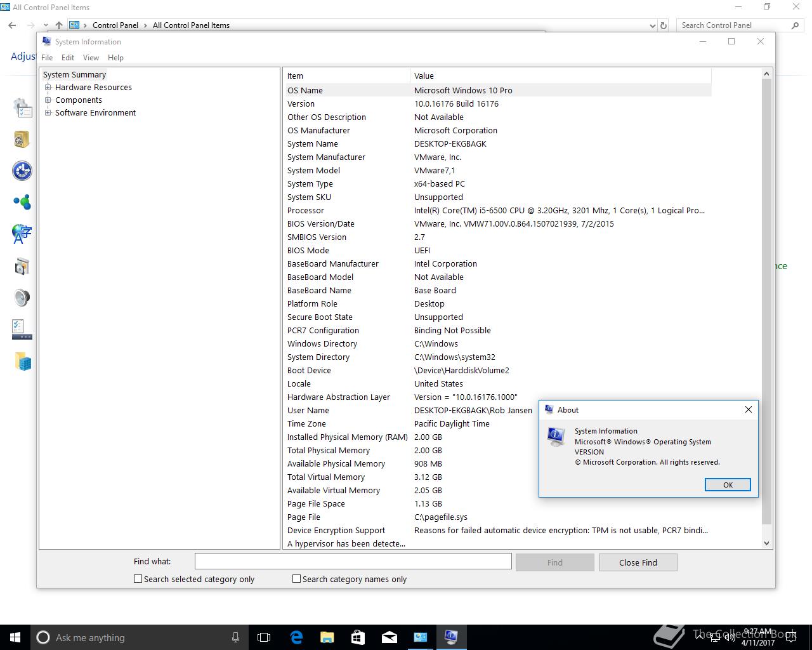Open the address bar history dropdown
The height and width of the screenshot is (650, 812).
[653, 25]
